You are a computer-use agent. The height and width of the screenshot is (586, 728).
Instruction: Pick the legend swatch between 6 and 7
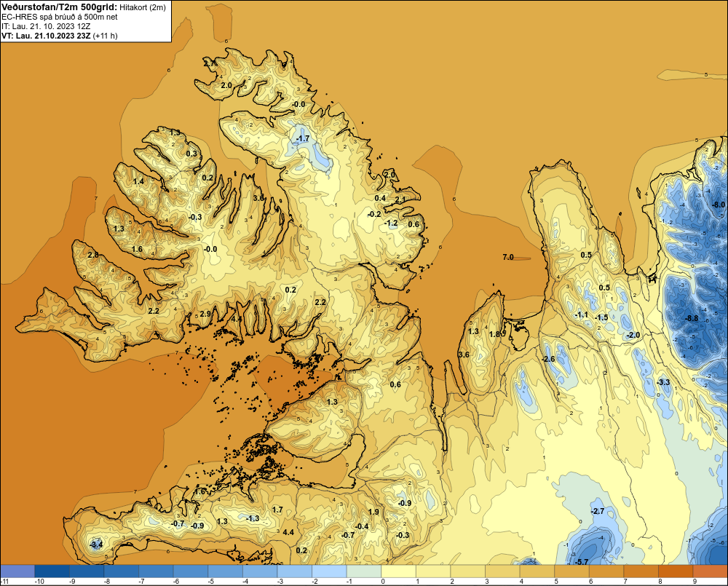click(x=607, y=571)
